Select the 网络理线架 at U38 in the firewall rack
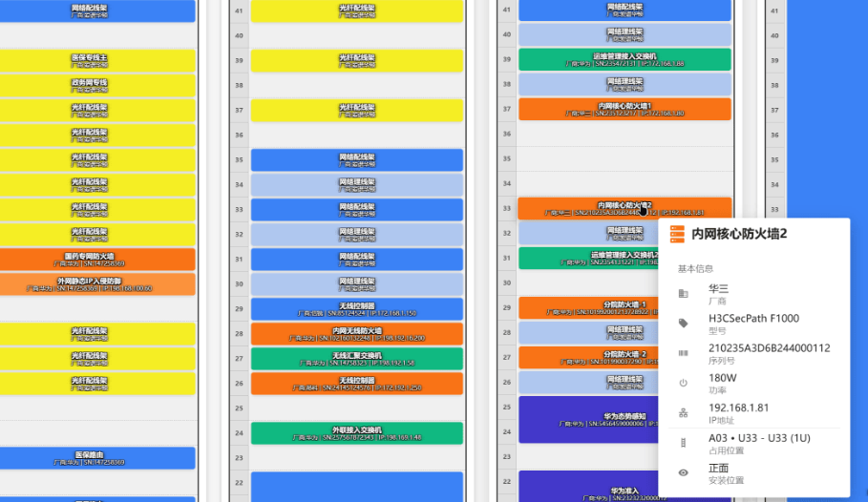868x502 pixels. [625, 85]
